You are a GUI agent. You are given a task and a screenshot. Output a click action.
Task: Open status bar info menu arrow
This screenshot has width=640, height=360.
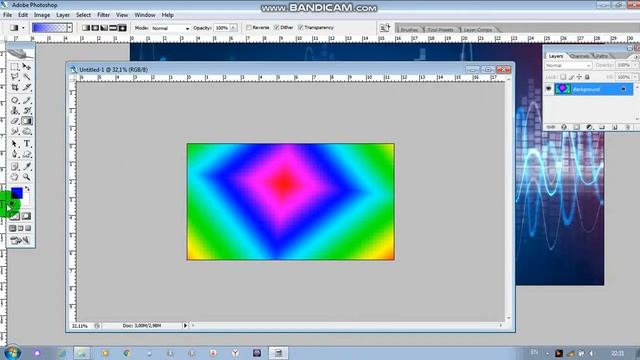[185, 326]
